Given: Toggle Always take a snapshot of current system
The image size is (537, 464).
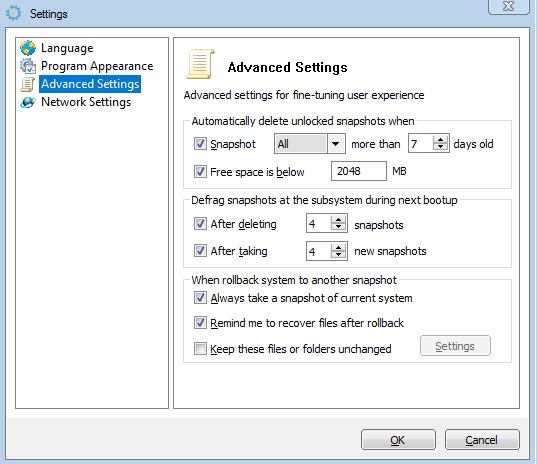Looking at the screenshot, I should pyautogui.click(x=200, y=298).
